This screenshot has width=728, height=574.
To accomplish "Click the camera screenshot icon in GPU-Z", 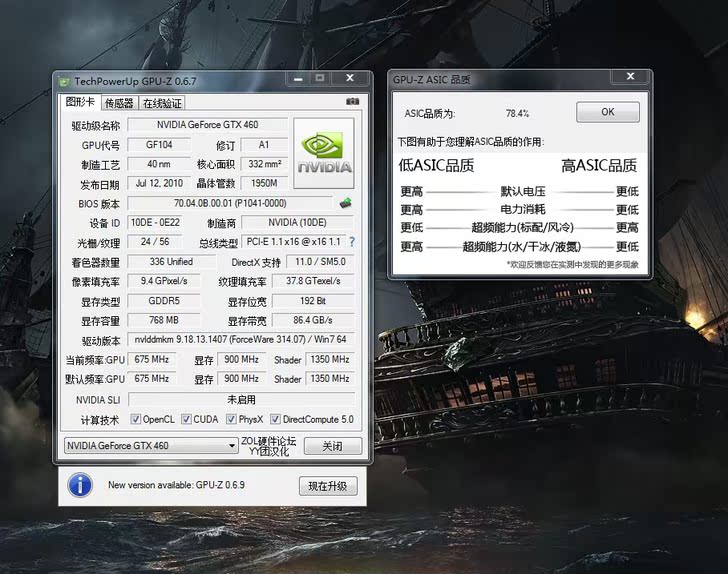I will click(352, 101).
